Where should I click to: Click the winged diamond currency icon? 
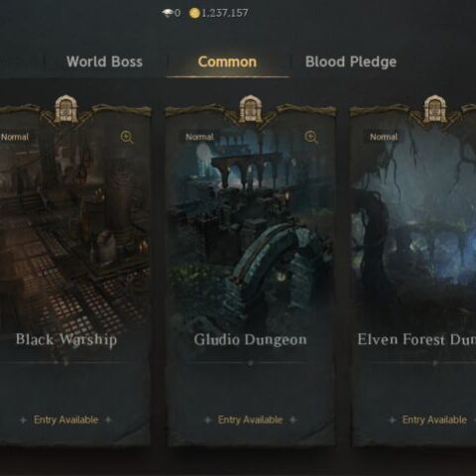(168, 13)
